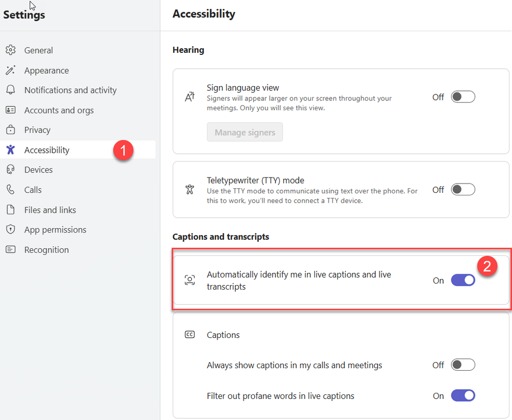Click the Privacy lock icon
Viewport: 512px width, 420px height.
pos(10,130)
